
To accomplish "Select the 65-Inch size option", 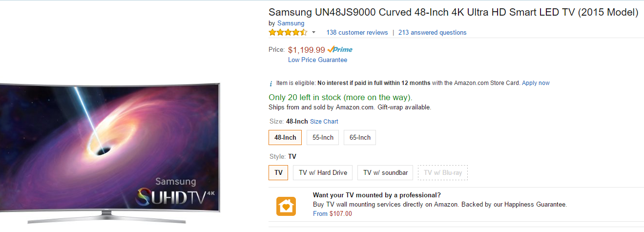I will [360, 138].
